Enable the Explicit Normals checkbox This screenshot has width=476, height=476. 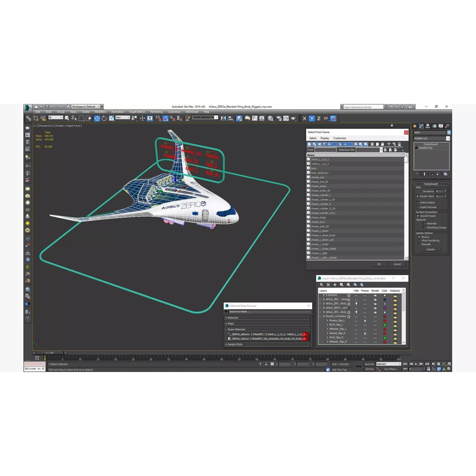[418, 207]
